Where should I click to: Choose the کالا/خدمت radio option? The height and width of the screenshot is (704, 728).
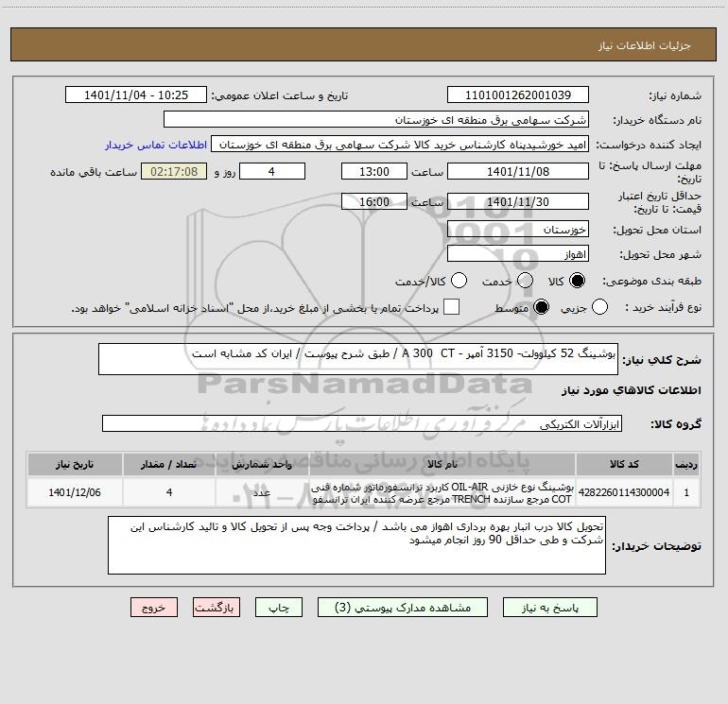pyautogui.click(x=459, y=281)
